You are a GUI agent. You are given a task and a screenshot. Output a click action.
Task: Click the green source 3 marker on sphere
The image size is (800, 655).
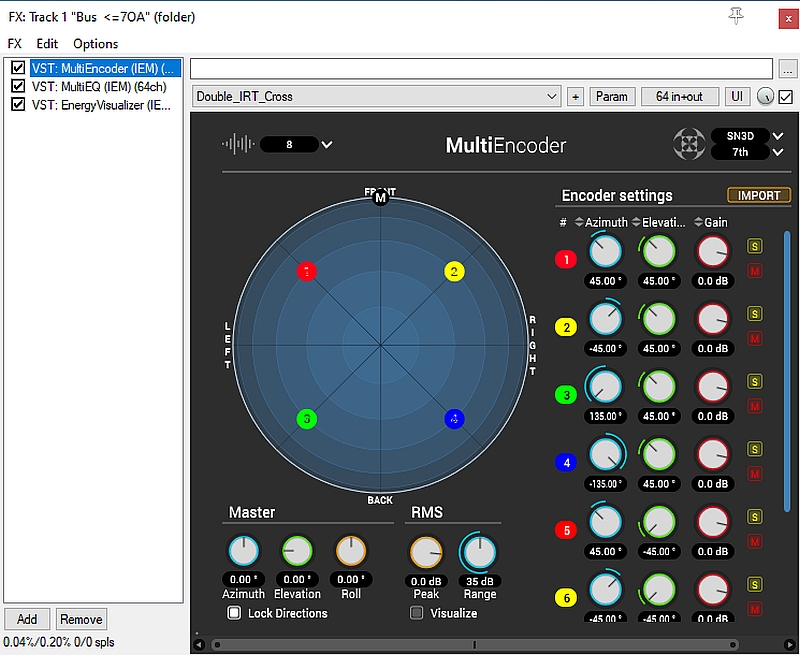pyautogui.click(x=307, y=419)
